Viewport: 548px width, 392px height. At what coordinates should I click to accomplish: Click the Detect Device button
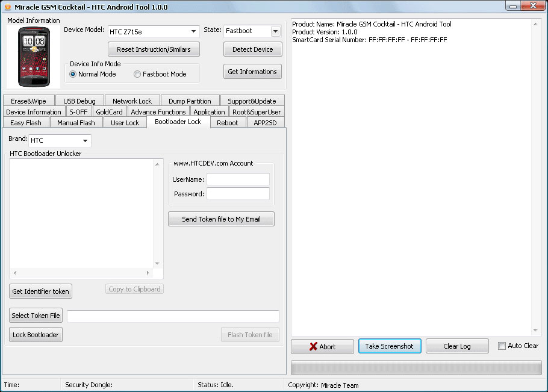(253, 49)
